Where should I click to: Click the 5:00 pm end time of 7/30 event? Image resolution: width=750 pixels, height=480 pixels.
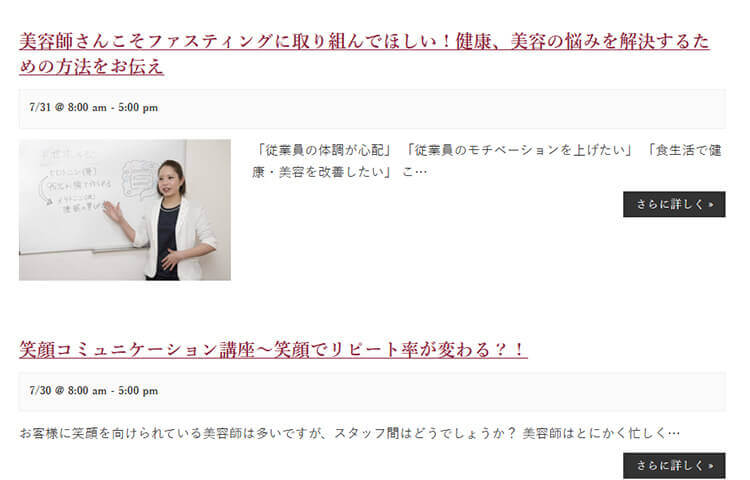tap(138, 391)
